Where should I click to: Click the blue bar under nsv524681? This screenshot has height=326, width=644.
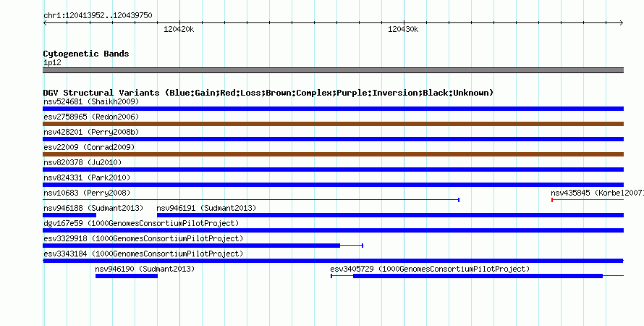pos(333,109)
